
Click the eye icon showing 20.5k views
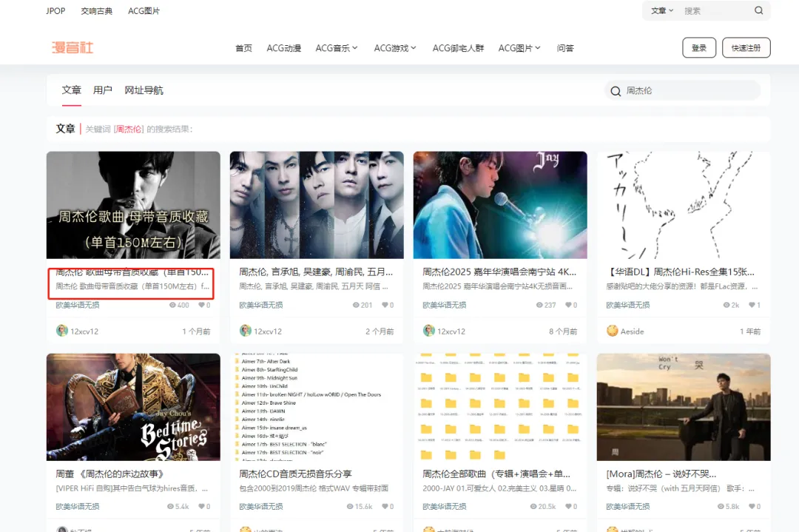tap(533, 507)
